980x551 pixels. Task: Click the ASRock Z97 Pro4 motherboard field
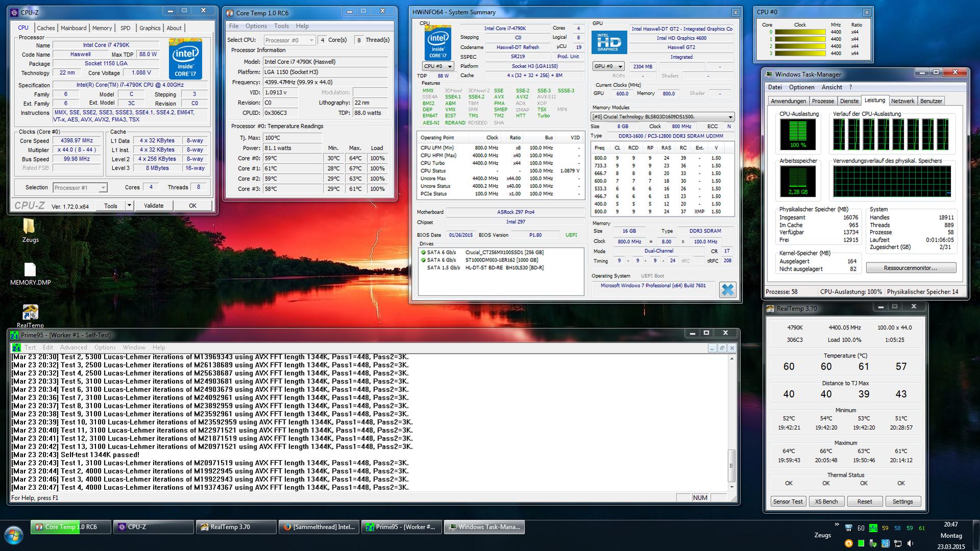click(515, 212)
